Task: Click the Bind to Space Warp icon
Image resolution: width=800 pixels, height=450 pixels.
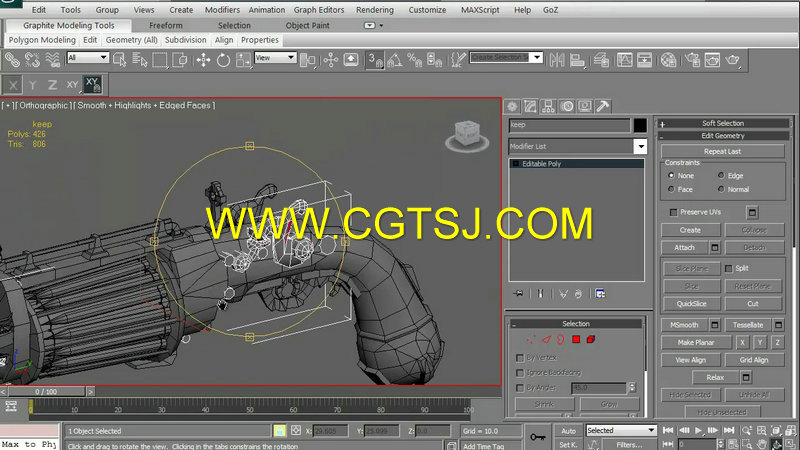Action: tap(53, 60)
